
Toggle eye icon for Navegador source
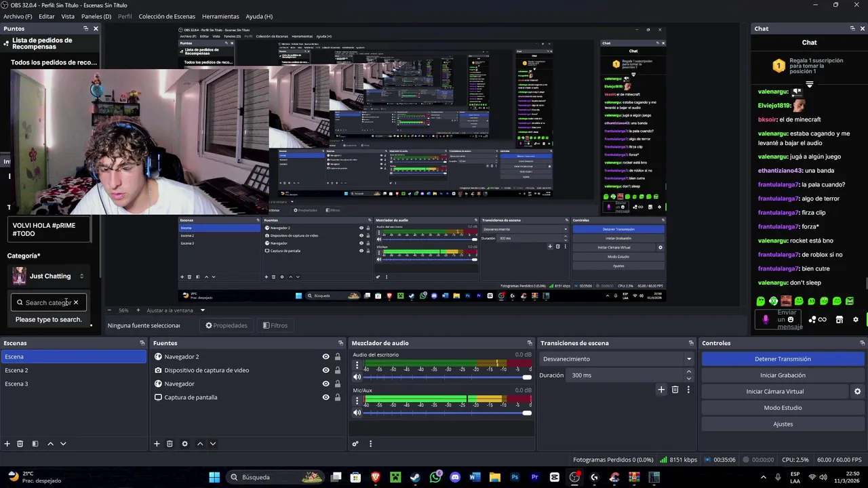[325, 384]
